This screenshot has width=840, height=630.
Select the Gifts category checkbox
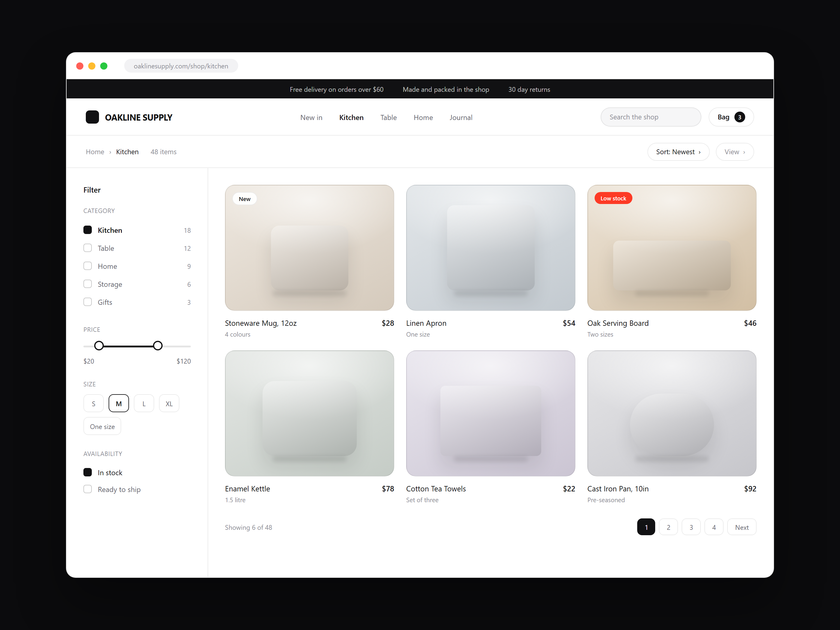(x=88, y=302)
